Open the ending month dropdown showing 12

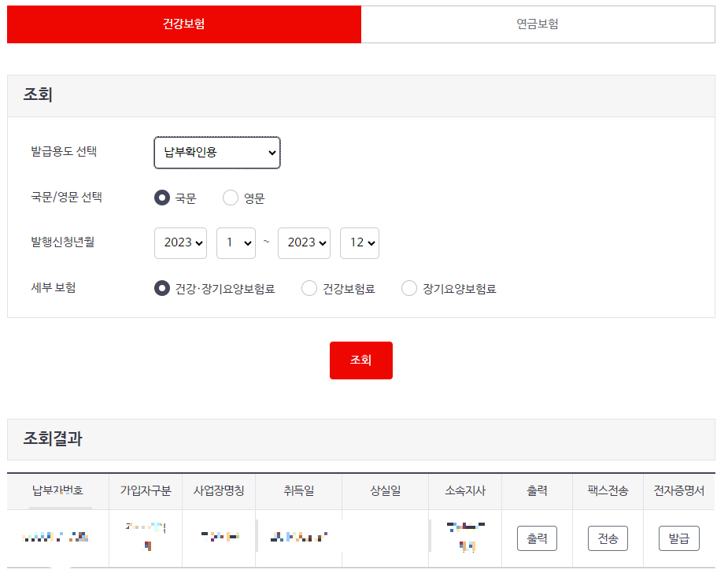359,242
